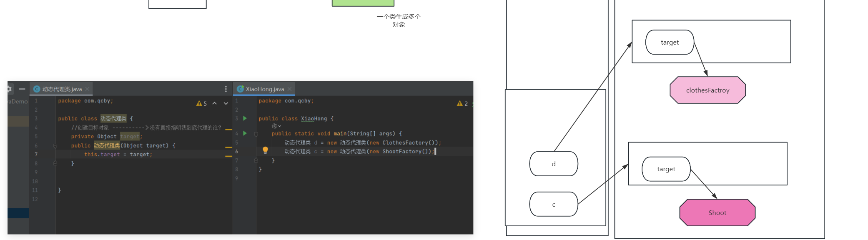This screenshot has width=868, height=240.
Task: Select the pink Shoot octagon shape
Action: (x=717, y=212)
